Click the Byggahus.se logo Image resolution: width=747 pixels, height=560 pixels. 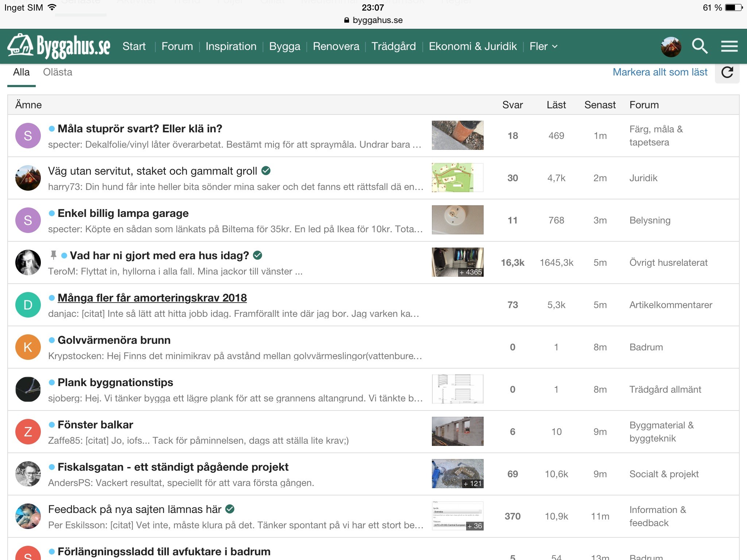pos(59,46)
